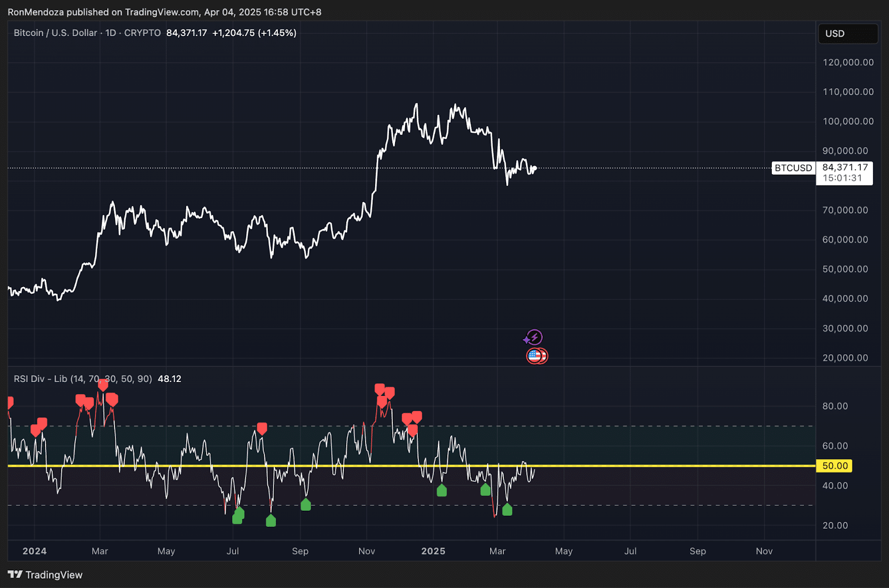Open the USD currency selector
Image resolution: width=889 pixels, height=588 pixels.
[847, 34]
